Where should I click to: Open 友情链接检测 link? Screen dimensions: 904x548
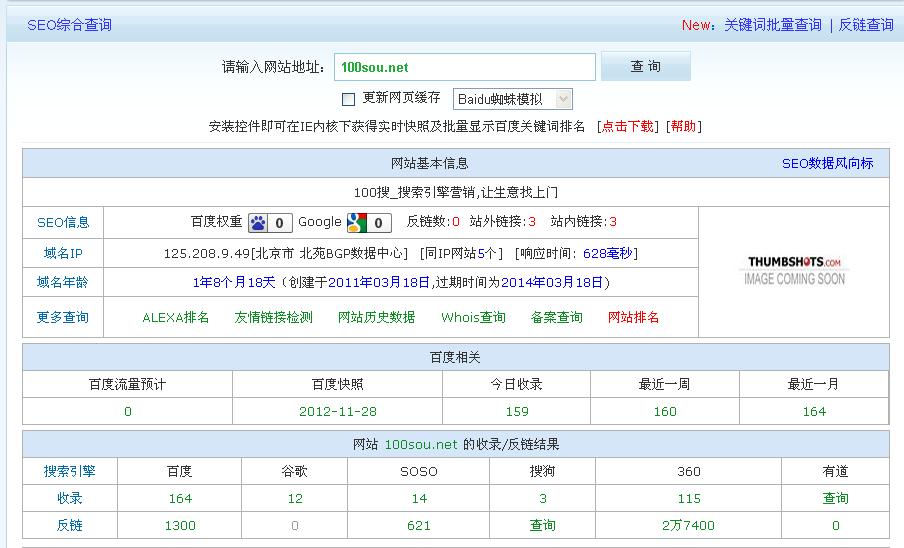pos(273,317)
